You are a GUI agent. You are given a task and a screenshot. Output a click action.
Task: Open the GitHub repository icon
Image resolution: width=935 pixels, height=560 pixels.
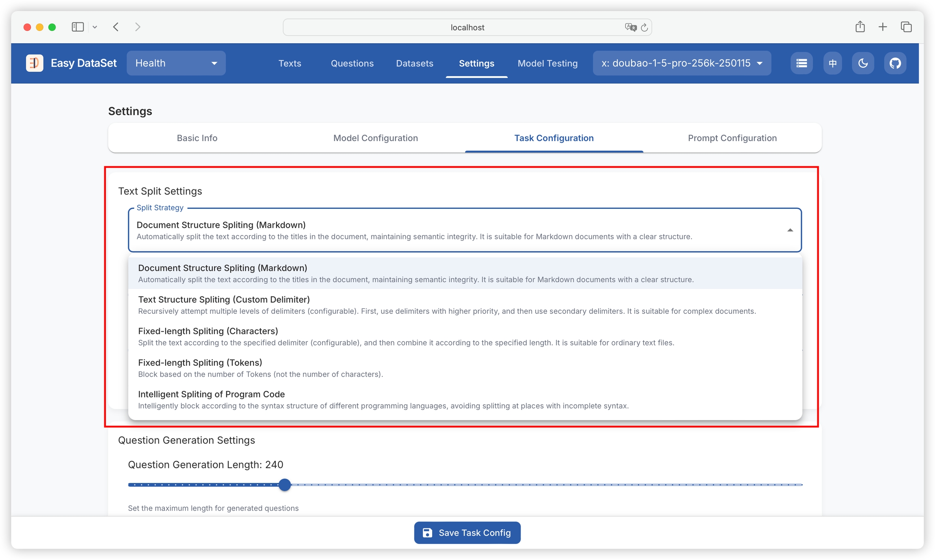pos(895,63)
